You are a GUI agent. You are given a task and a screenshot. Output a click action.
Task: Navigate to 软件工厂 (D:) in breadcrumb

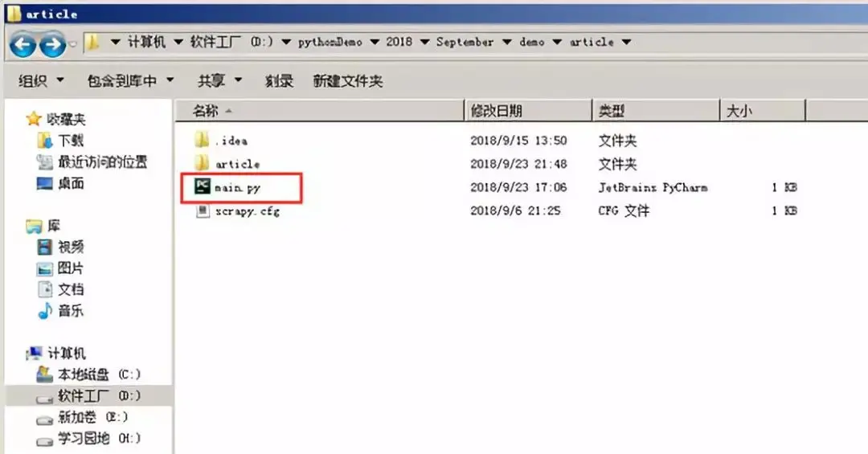click(232, 42)
